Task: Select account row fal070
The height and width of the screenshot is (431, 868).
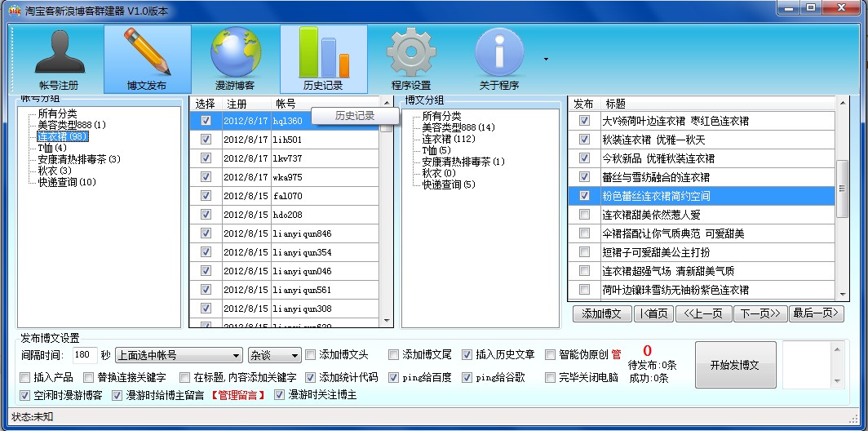Action: point(284,196)
